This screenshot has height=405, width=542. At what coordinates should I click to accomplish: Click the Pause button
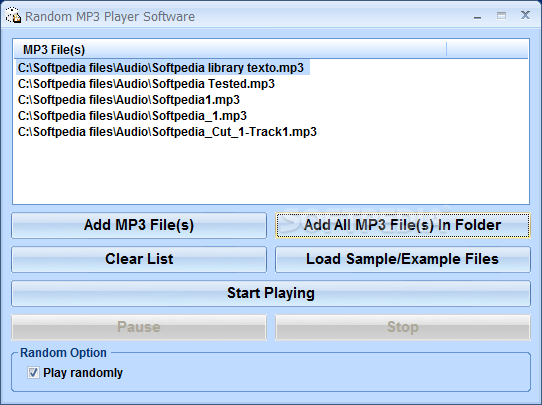tap(139, 327)
